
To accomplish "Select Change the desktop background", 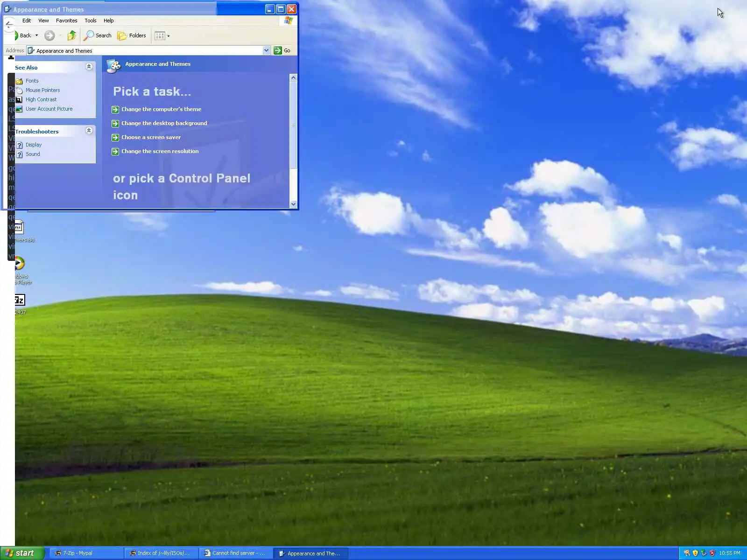I will pyautogui.click(x=164, y=123).
